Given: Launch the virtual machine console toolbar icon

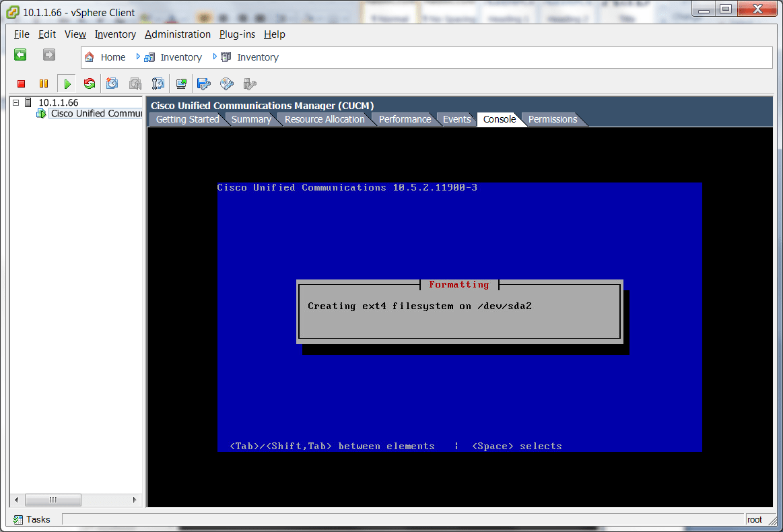Looking at the screenshot, I should click(x=181, y=84).
